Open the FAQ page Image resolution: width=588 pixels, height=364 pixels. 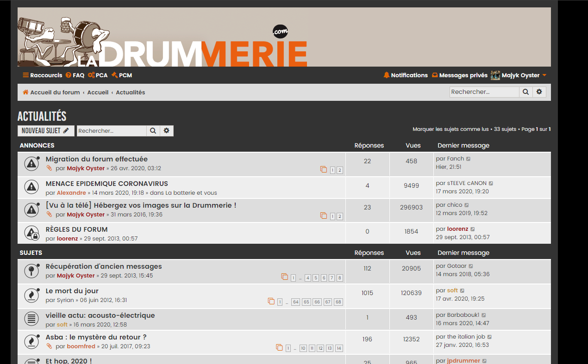[x=75, y=75]
